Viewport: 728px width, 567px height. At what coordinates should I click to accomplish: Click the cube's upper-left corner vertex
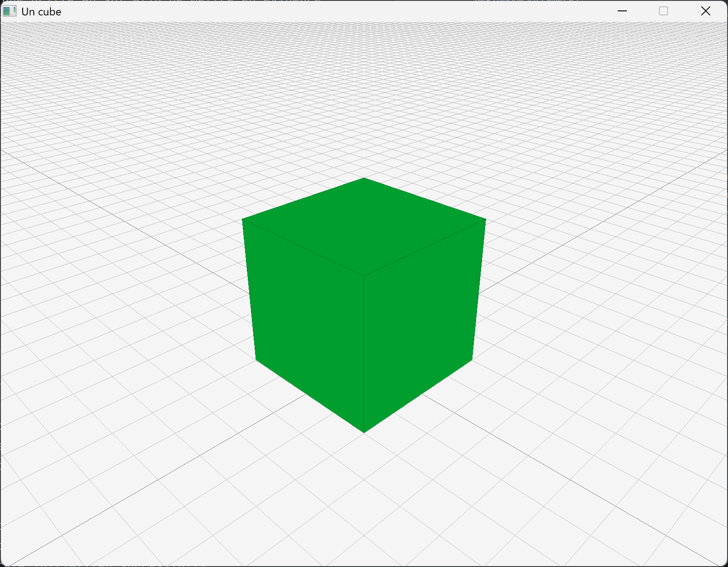point(243,220)
